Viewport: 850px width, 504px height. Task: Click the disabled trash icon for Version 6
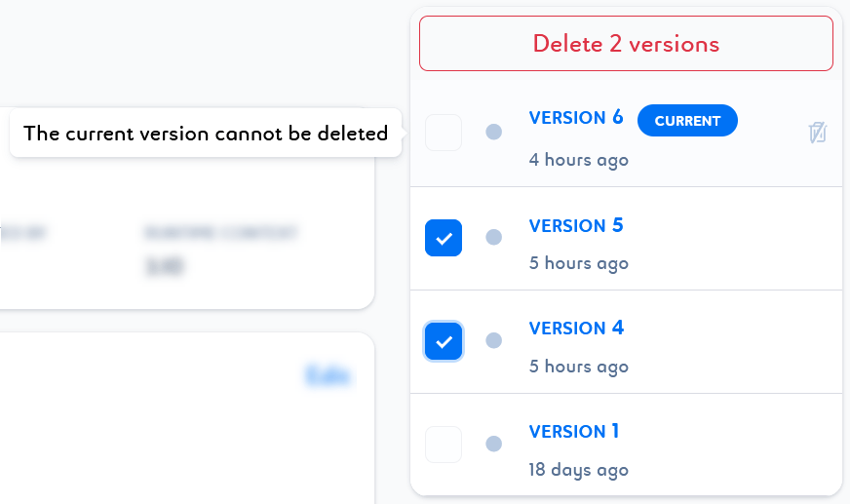tap(818, 133)
